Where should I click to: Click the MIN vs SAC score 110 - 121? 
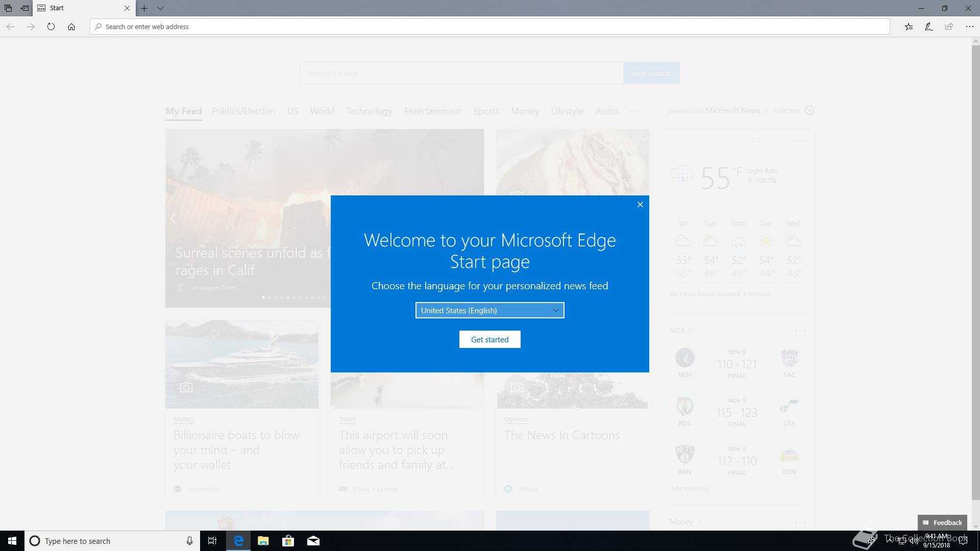(x=737, y=364)
